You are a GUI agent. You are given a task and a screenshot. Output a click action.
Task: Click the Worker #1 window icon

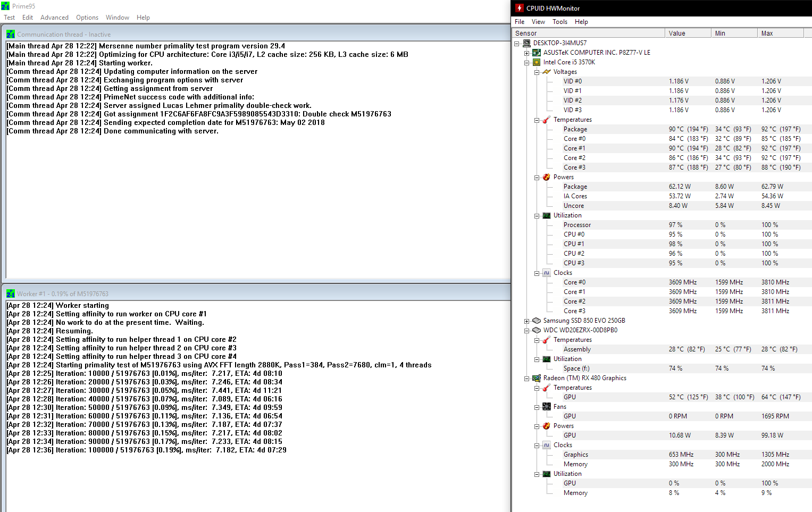tap(11, 293)
